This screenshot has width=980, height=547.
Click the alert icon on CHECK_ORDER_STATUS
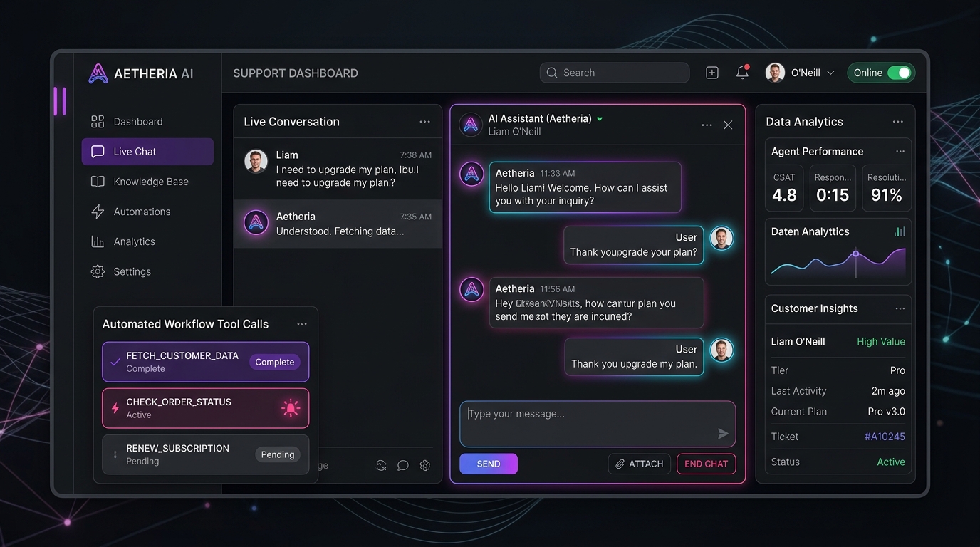point(291,408)
